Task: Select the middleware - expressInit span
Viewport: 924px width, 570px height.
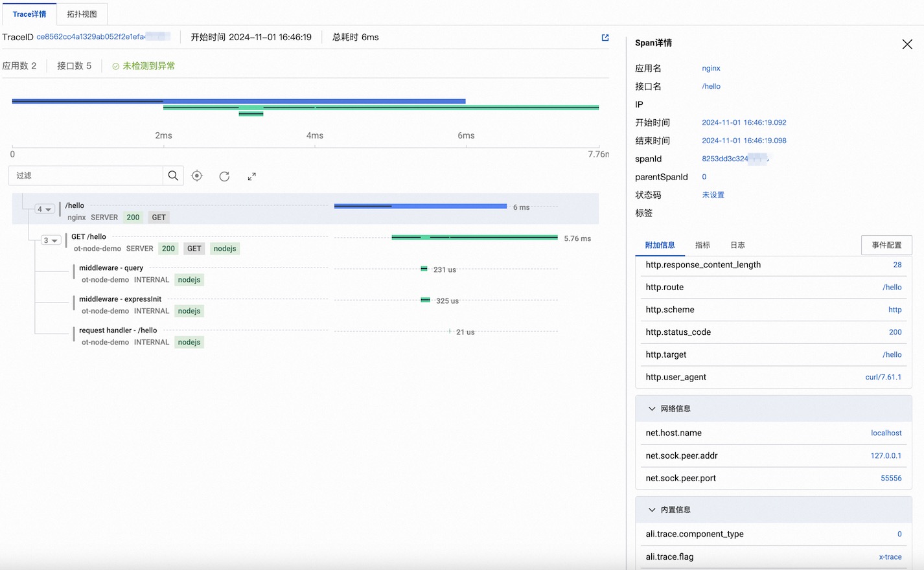Action: click(x=121, y=299)
